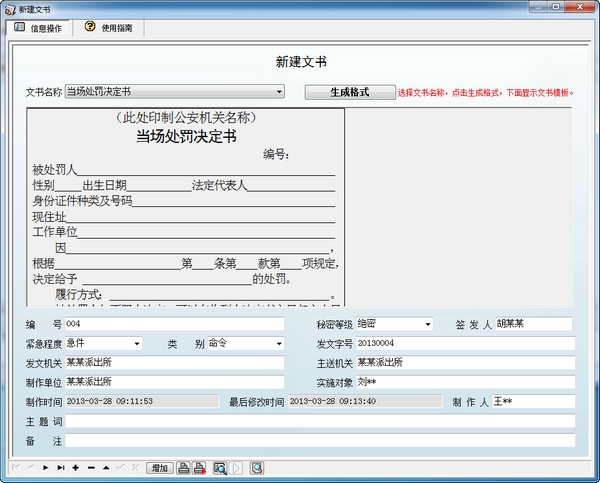Click the minus delete-record icon
Viewport: 600px width, 483px height.
tap(91, 468)
